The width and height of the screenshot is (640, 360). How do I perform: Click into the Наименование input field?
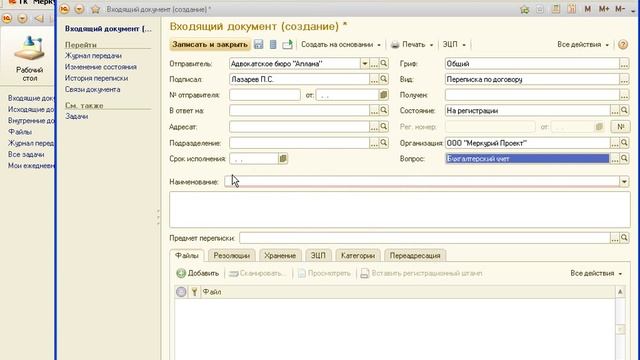coord(422,182)
